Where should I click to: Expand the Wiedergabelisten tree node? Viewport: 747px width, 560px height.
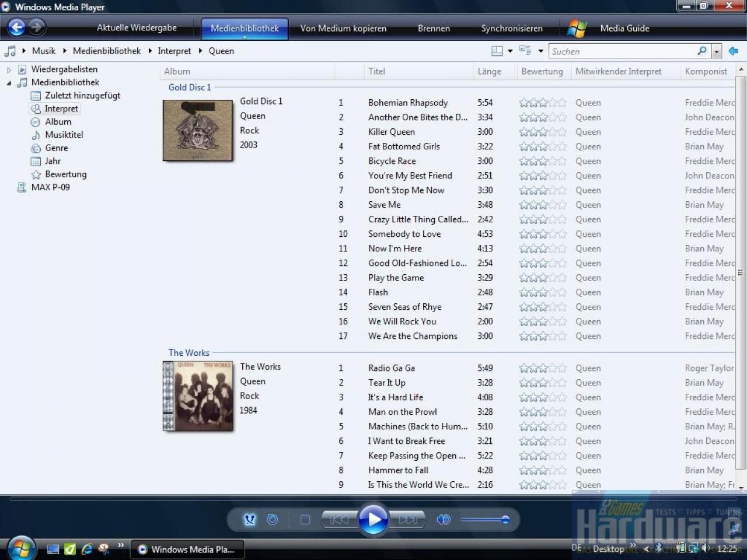(x=9, y=69)
